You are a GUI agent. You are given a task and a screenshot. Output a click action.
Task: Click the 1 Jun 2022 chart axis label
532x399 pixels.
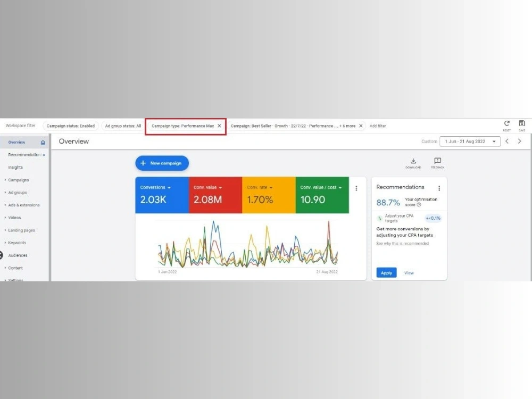167,272
